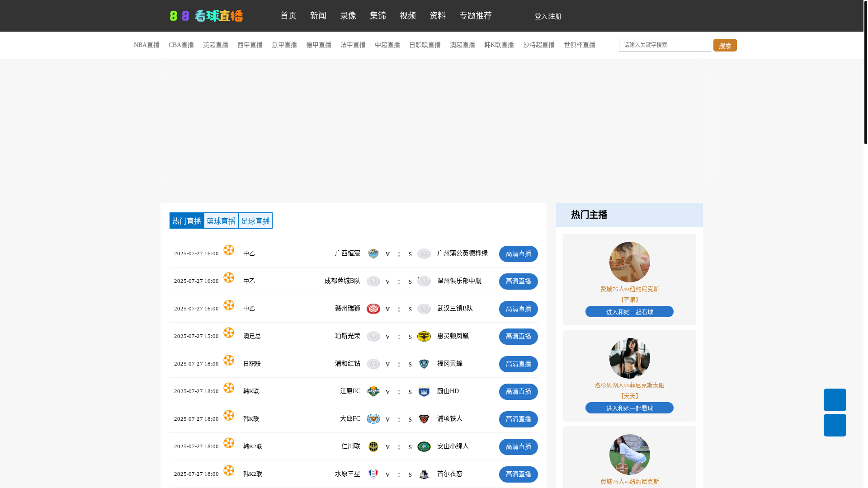Image resolution: width=868 pixels, height=488 pixels.
Task: Go to 英超直播 category
Action: [216, 45]
